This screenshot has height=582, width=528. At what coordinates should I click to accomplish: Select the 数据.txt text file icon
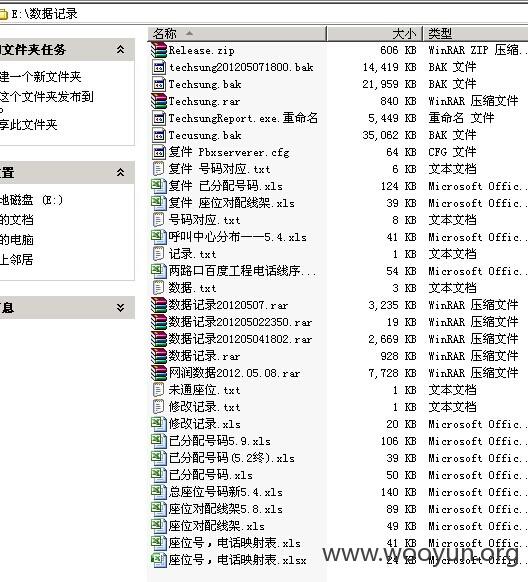pyautogui.click(x=158, y=288)
